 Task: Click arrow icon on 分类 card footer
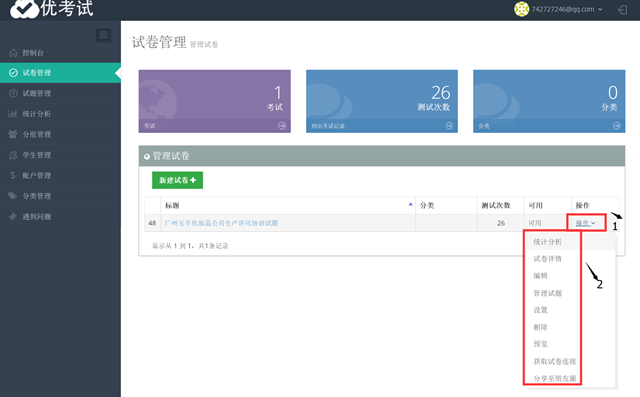coord(617,126)
